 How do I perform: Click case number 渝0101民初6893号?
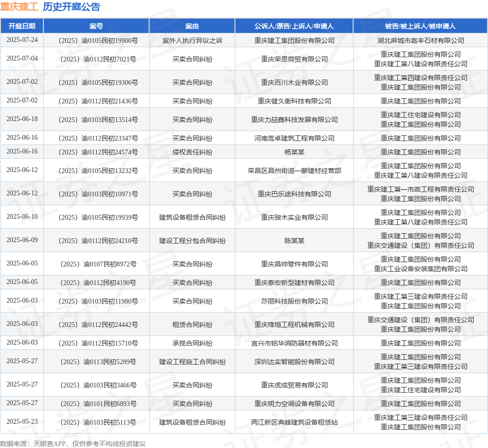(x=98, y=404)
